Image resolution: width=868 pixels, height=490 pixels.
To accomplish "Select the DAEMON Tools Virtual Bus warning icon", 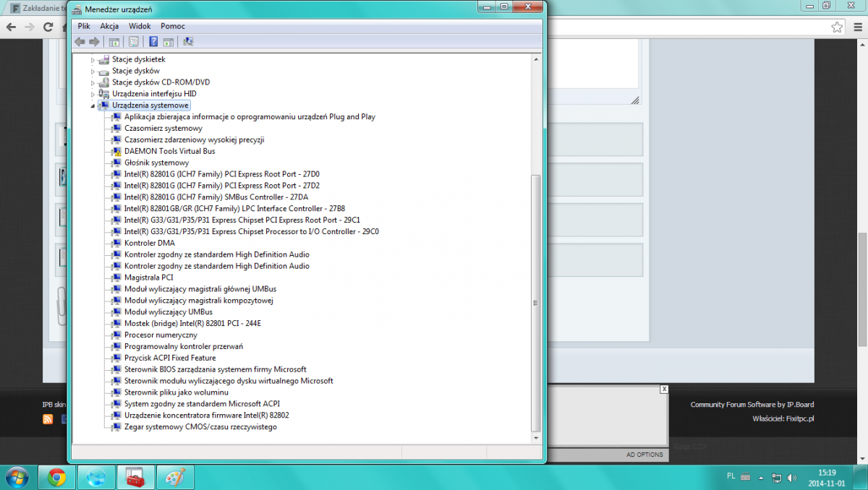I will point(116,151).
